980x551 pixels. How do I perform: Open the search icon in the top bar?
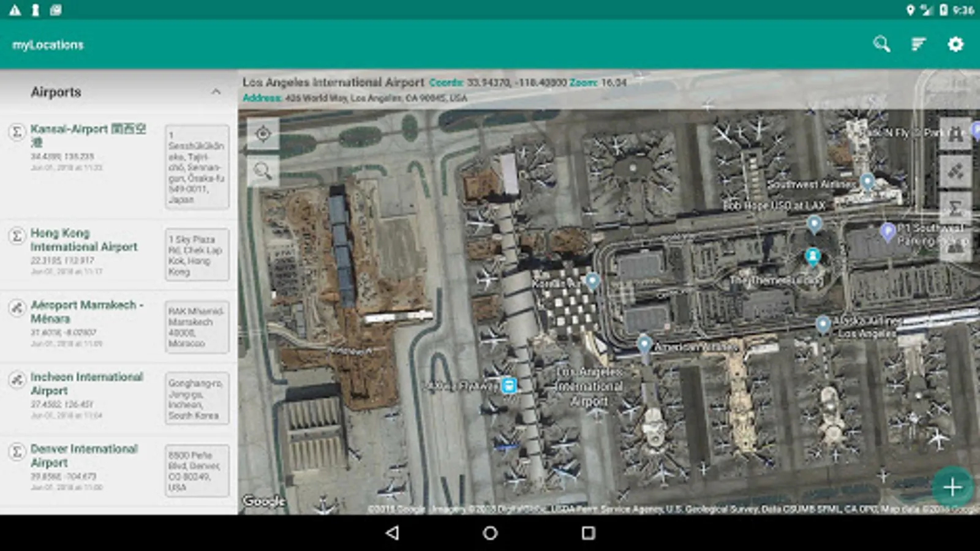(881, 44)
